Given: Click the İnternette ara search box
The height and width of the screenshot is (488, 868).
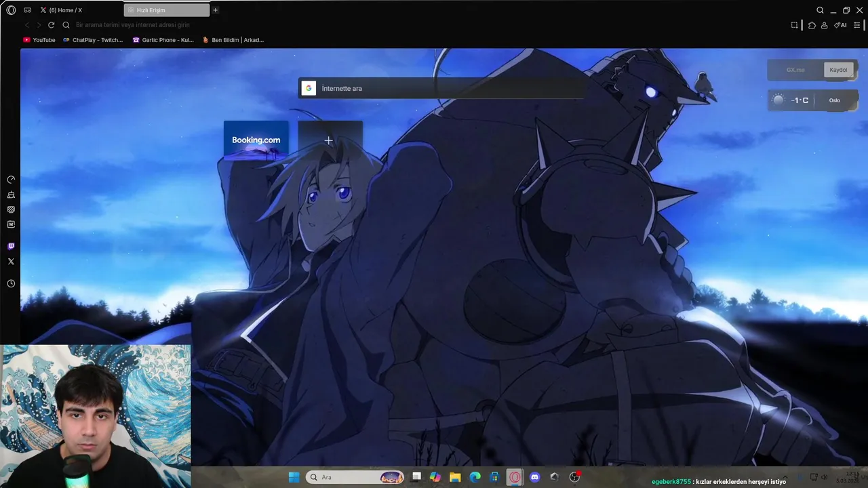Looking at the screenshot, I should (x=441, y=88).
